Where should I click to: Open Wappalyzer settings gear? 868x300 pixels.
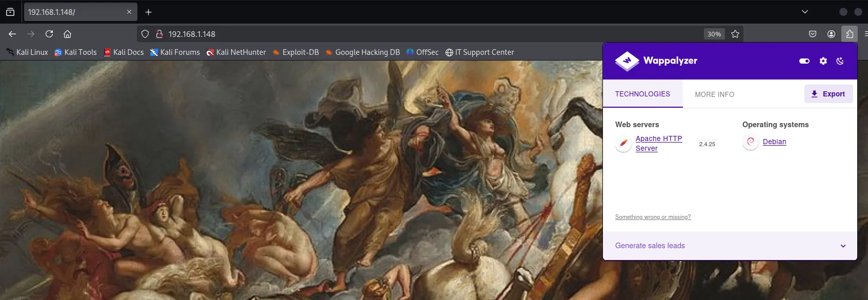(x=823, y=61)
